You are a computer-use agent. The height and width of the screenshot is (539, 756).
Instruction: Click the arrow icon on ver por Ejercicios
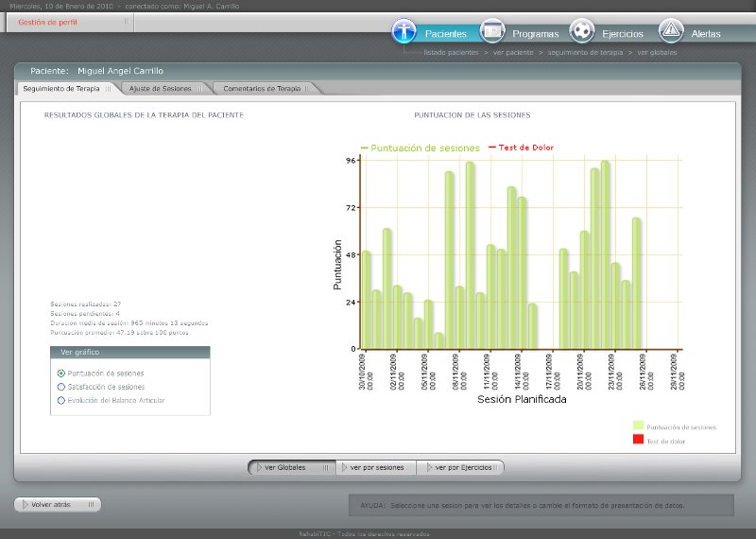[429, 467]
